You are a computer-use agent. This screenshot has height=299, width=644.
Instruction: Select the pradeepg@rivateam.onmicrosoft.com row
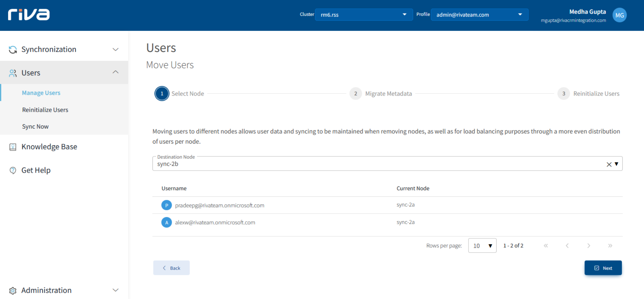(387, 205)
